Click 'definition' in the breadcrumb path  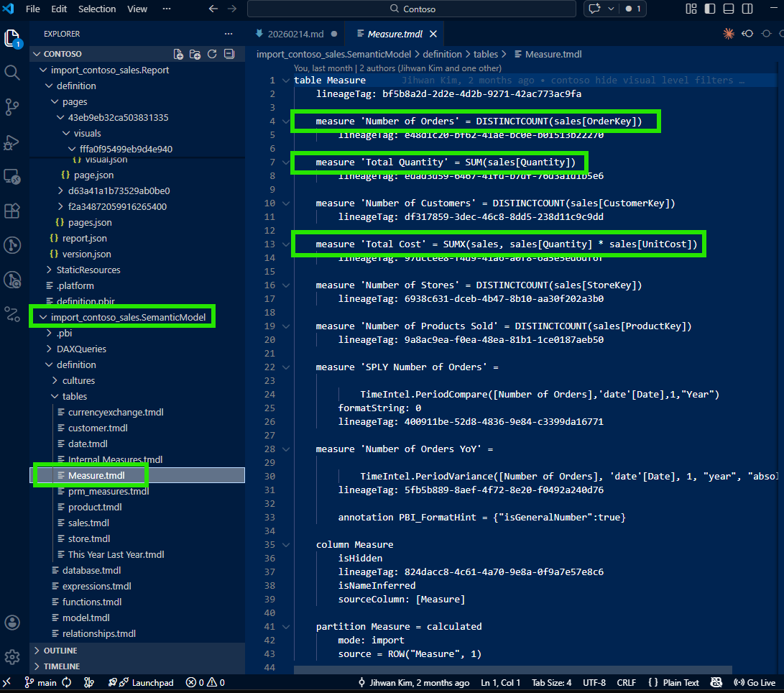(x=442, y=54)
